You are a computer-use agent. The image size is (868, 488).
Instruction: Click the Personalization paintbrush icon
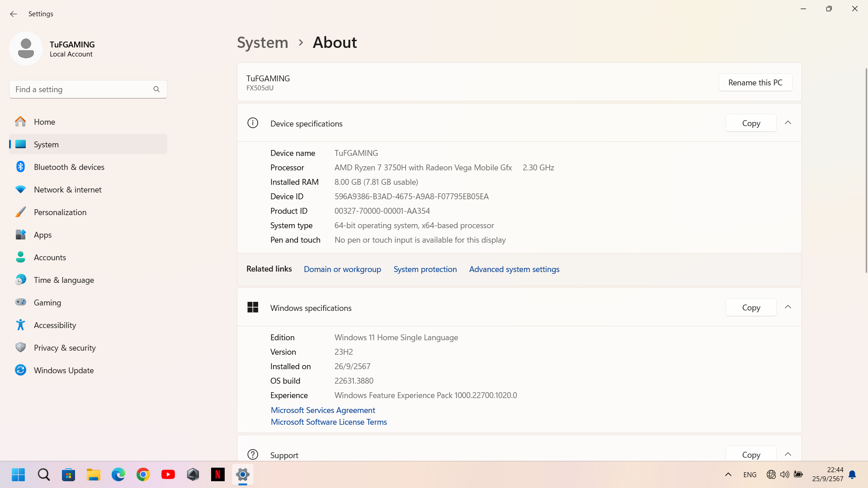point(20,212)
